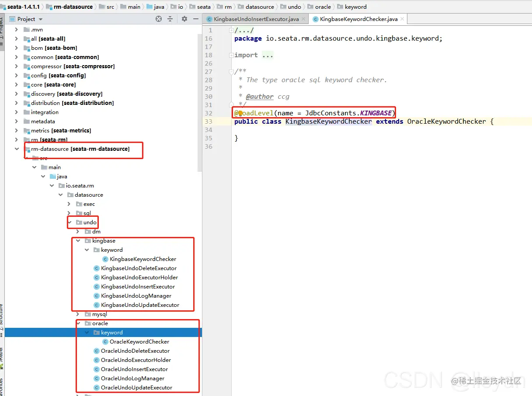Open KingbaseUndoUpdateExecutor class
Viewport: 532px width, 396px height.
(x=140, y=305)
